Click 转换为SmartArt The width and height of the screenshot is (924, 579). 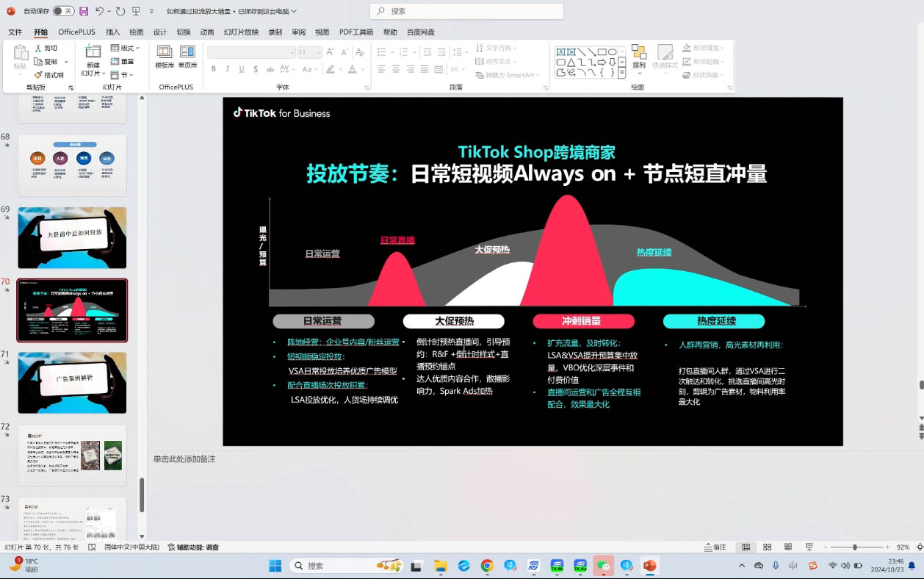(507, 76)
